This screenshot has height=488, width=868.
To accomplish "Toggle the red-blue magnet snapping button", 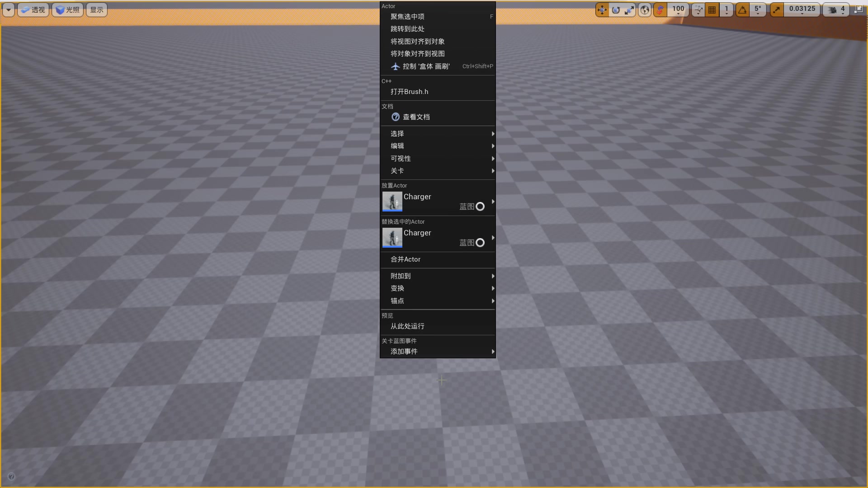I will (x=660, y=10).
